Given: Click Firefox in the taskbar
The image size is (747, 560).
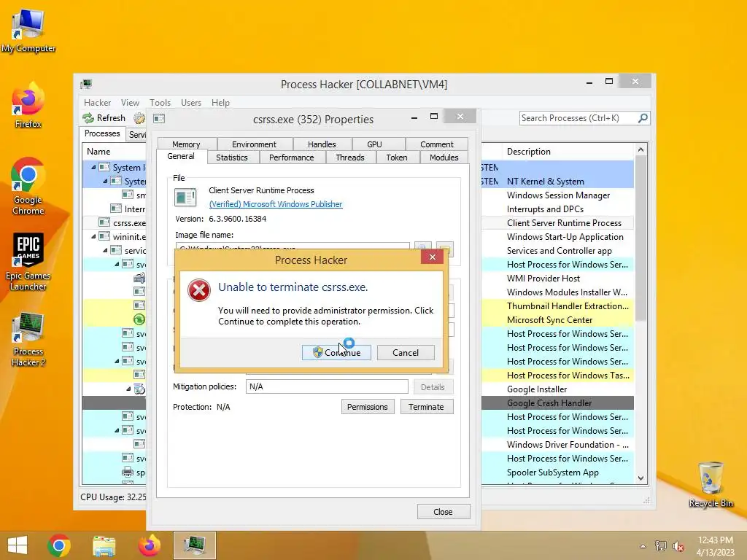Looking at the screenshot, I should (149, 545).
